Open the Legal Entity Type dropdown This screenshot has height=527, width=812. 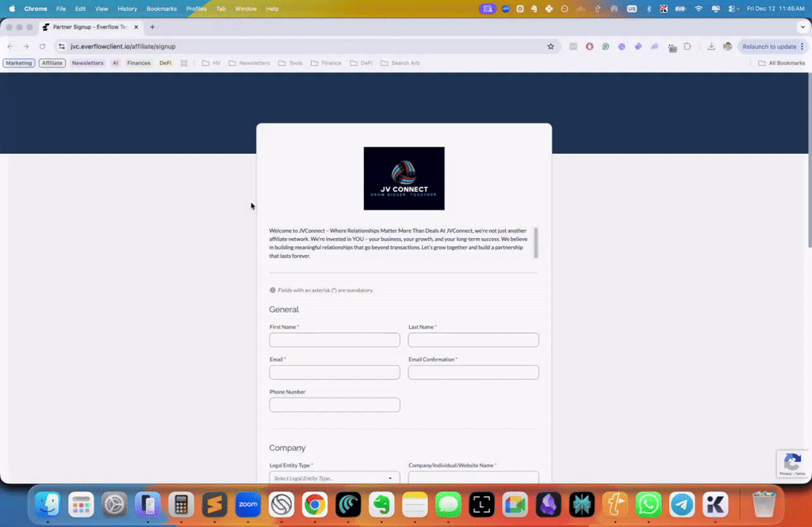pyautogui.click(x=334, y=478)
